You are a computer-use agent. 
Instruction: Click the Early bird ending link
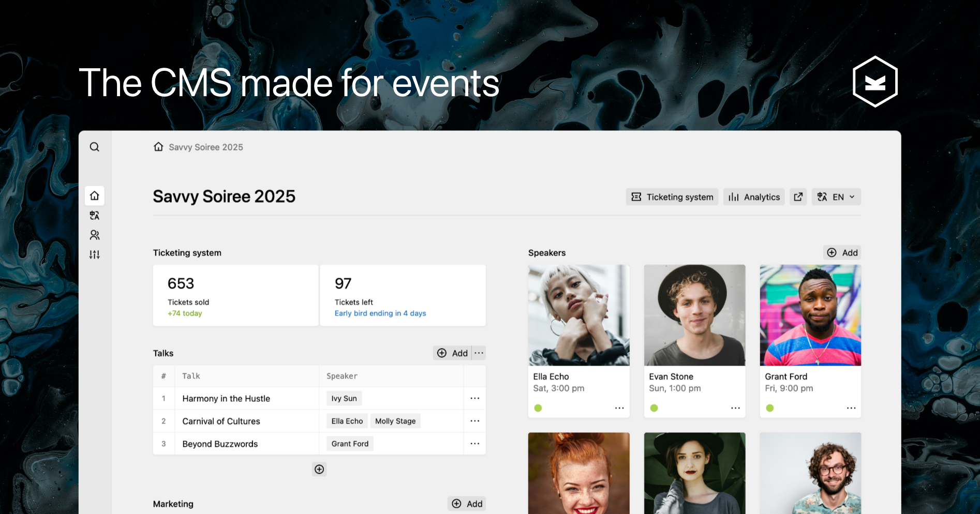[380, 313]
